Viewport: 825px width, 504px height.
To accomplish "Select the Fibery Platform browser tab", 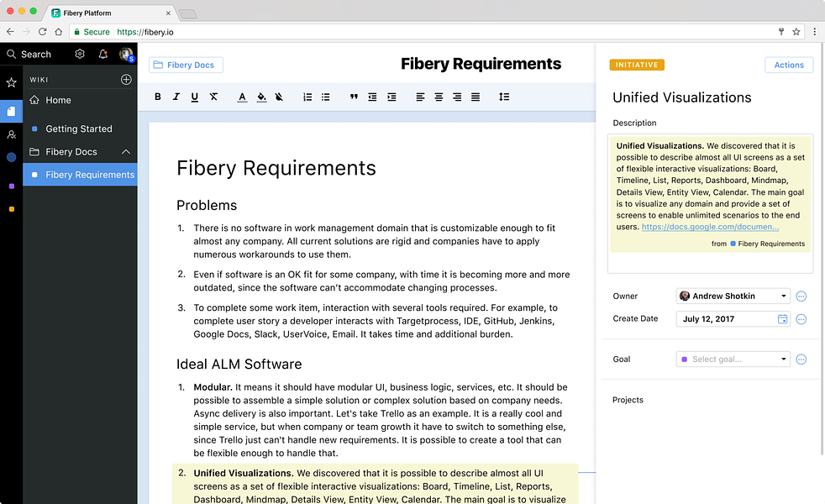I will point(109,13).
